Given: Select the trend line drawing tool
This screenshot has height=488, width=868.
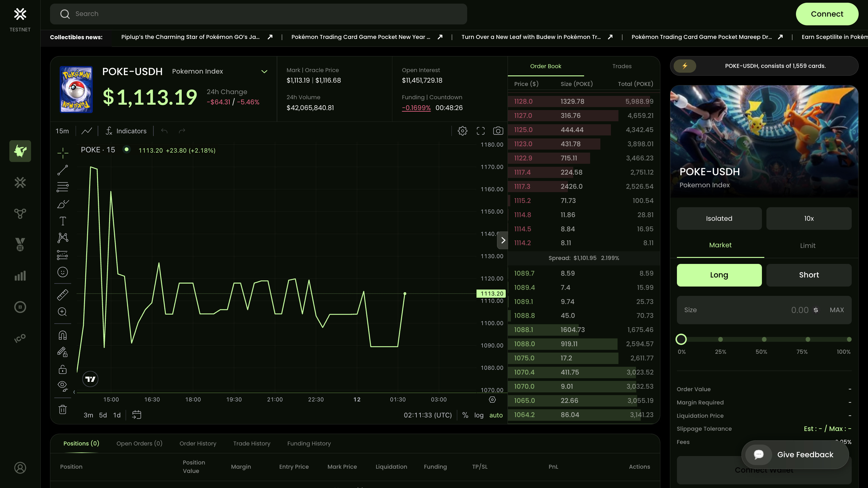Looking at the screenshot, I should (x=63, y=170).
